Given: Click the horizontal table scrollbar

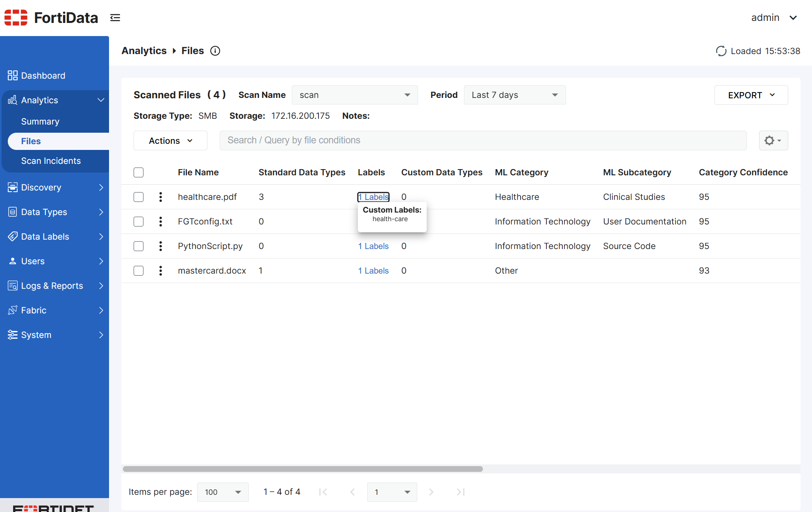Looking at the screenshot, I should pos(303,469).
